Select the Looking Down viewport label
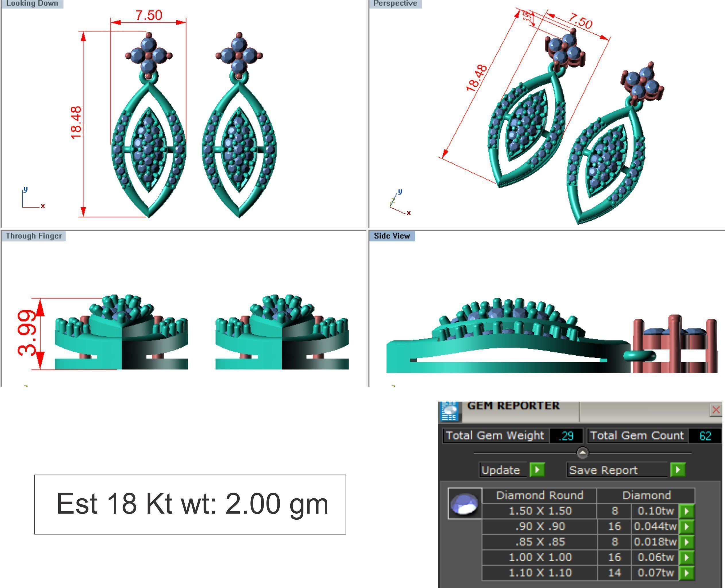The width and height of the screenshot is (725, 588). coord(32,4)
